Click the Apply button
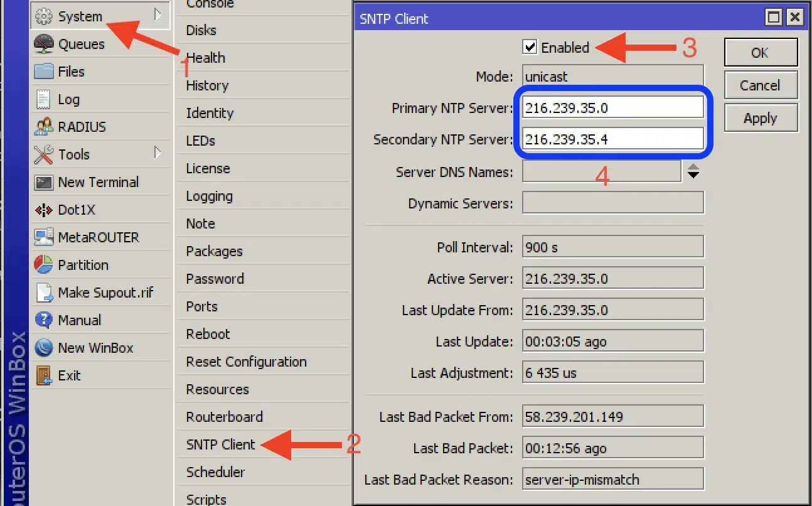 pos(761,119)
